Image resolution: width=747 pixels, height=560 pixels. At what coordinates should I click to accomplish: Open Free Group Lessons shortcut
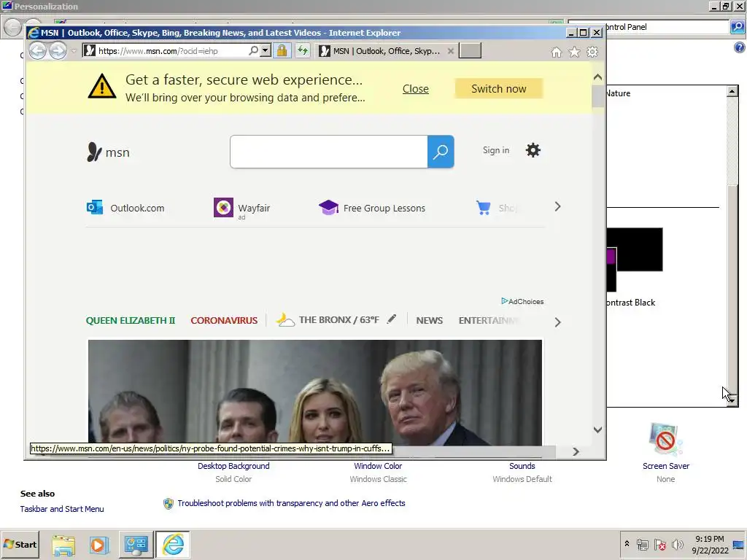point(372,208)
